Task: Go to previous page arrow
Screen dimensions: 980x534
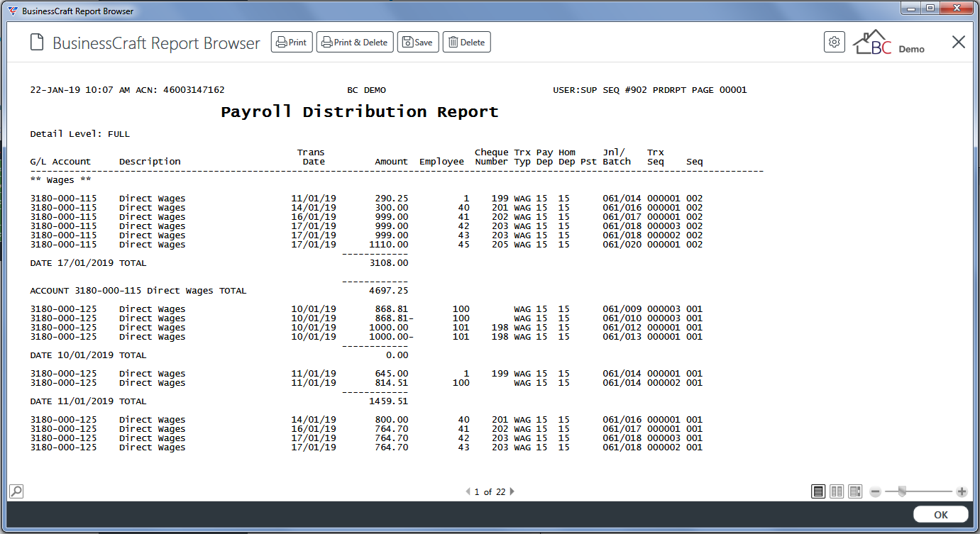Action: [468, 491]
